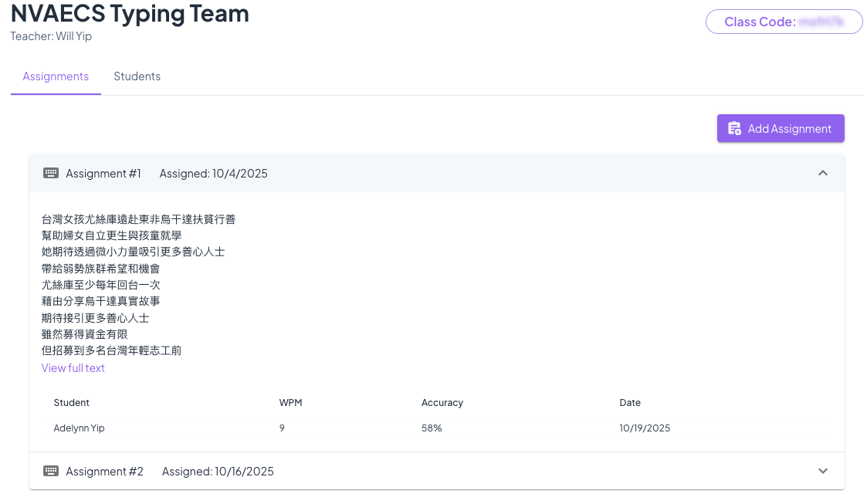Click the 10/19/2025 date entry
Screen dimensions: 867x504
[645, 428]
